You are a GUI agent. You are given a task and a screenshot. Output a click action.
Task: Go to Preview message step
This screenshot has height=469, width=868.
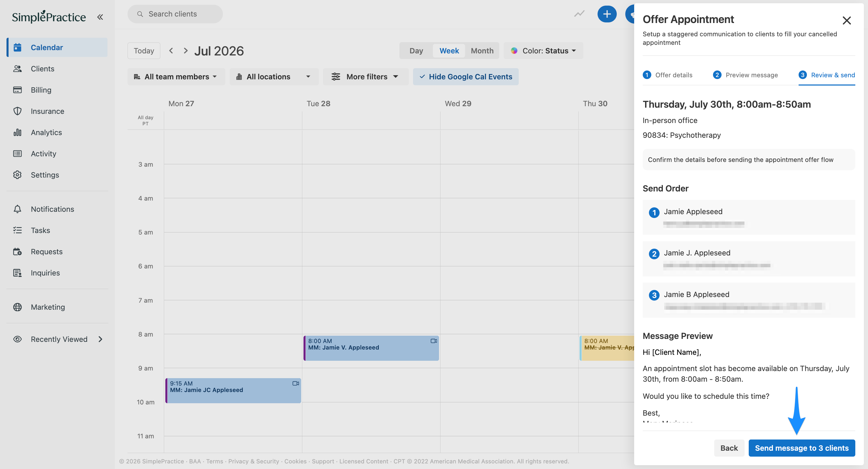[x=745, y=75]
